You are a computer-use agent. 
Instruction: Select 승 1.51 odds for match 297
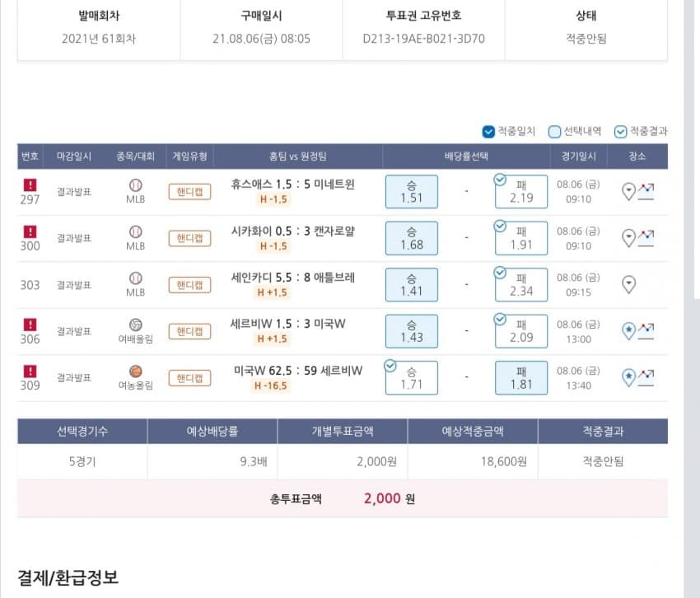tap(411, 192)
